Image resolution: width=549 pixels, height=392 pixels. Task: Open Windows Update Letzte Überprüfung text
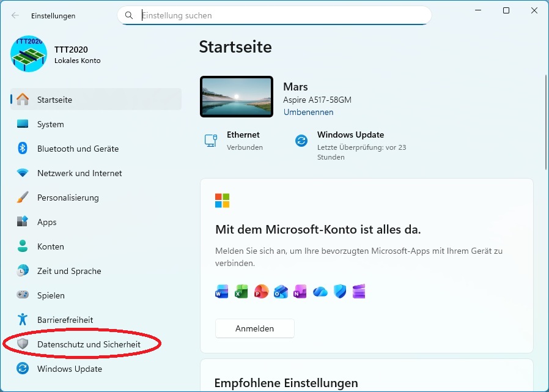click(362, 152)
